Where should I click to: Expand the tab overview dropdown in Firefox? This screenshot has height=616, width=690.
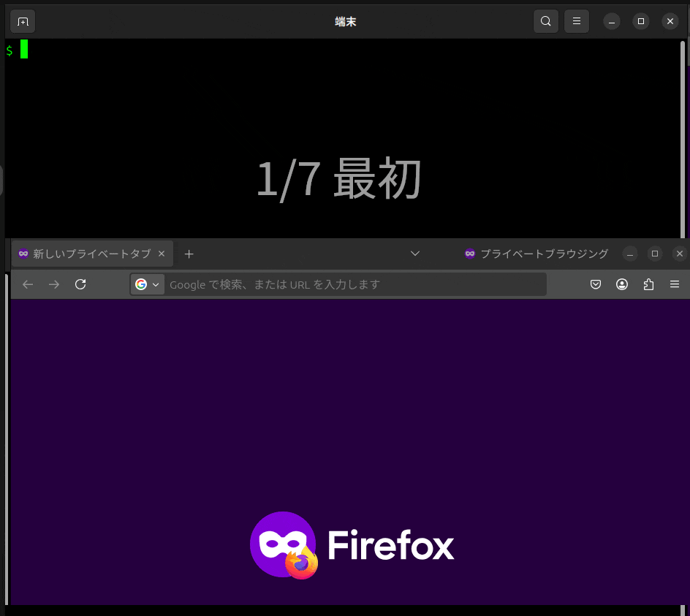[x=414, y=254]
